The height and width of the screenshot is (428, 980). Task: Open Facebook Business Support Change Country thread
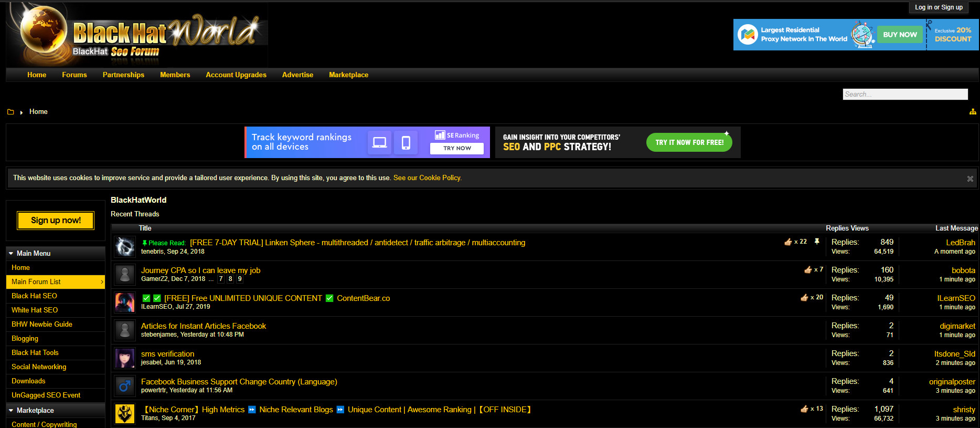[239, 382]
